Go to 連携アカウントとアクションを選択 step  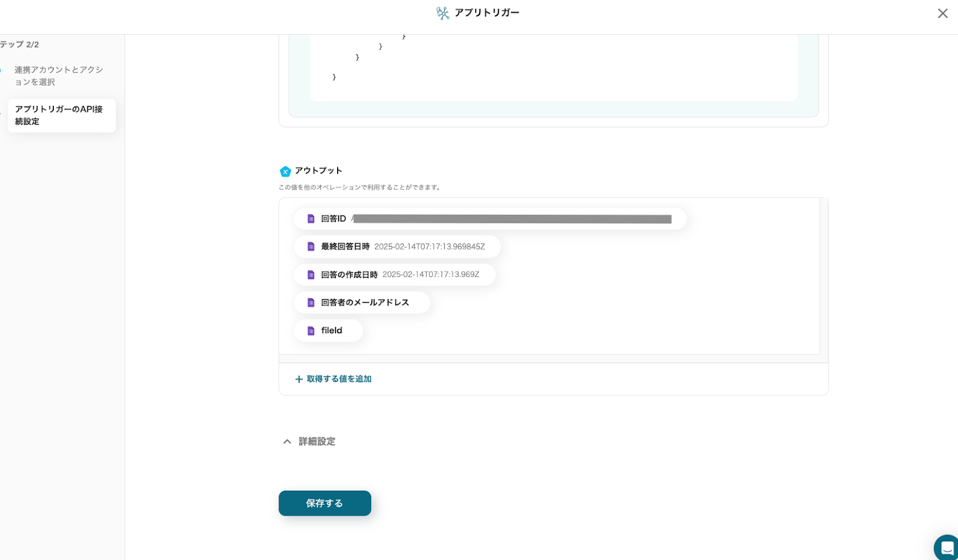pyautogui.click(x=59, y=76)
